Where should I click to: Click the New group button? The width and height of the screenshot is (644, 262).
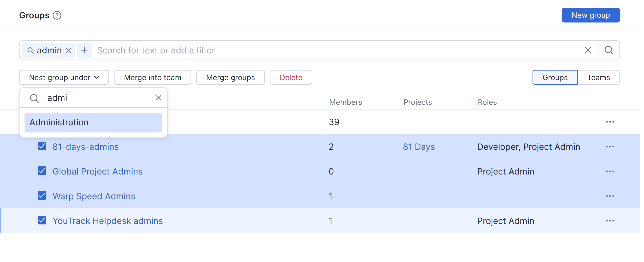[590, 15]
